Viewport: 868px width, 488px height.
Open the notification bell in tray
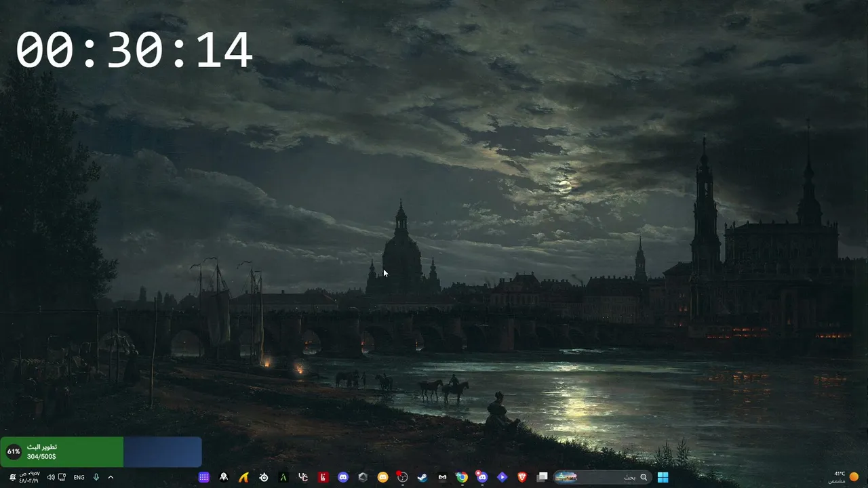click(12, 477)
